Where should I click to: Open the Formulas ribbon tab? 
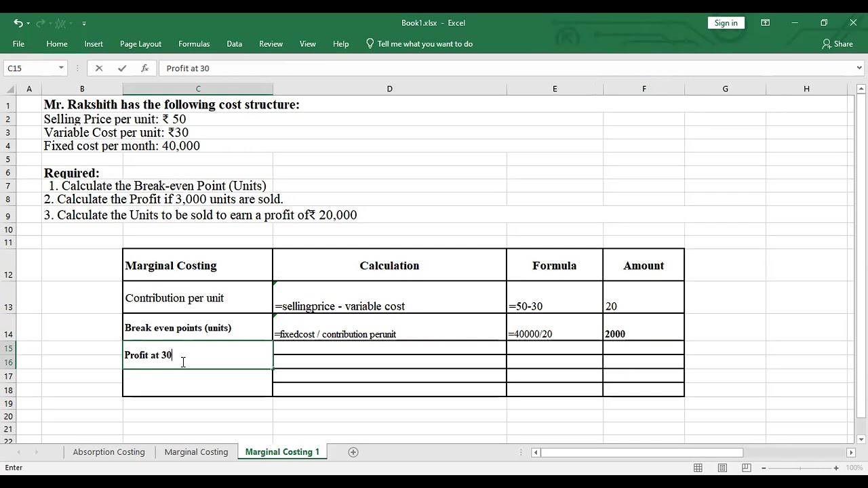[194, 44]
